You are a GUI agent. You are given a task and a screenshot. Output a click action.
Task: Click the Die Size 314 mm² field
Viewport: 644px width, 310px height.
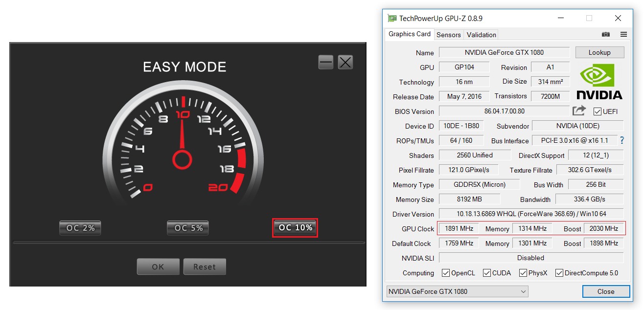[551, 82]
